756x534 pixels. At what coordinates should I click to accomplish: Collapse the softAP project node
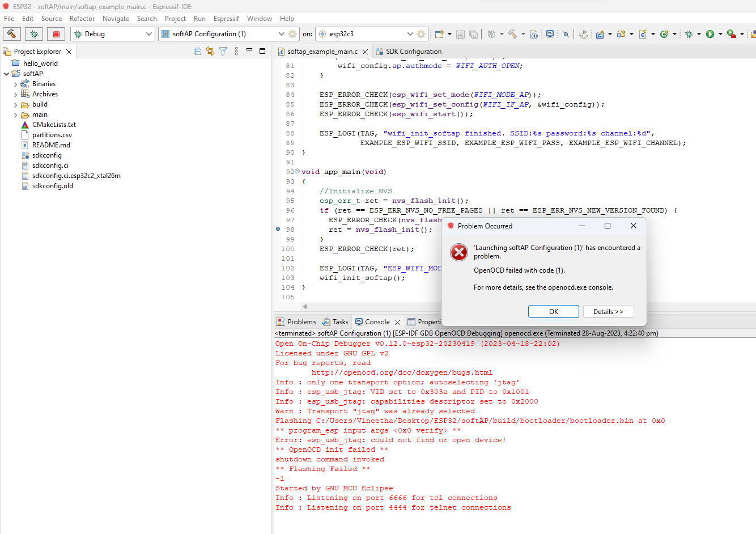[6, 74]
